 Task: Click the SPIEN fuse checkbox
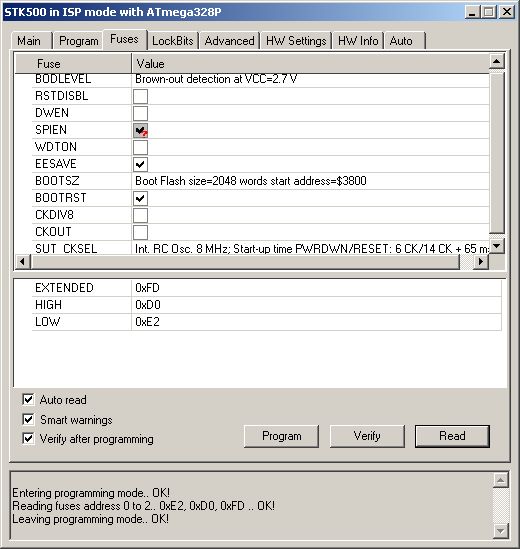[x=140, y=130]
